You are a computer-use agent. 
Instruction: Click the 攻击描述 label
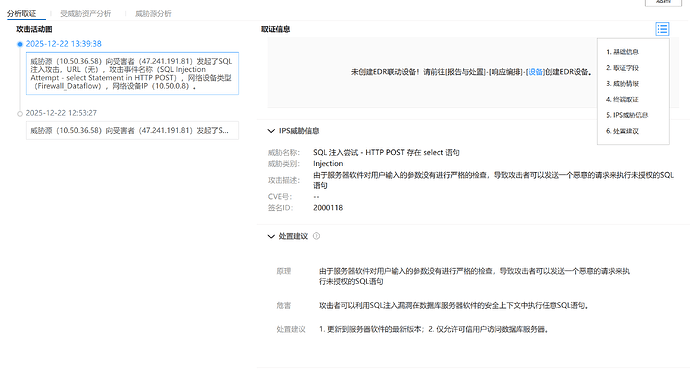pyautogui.click(x=284, y=180)
